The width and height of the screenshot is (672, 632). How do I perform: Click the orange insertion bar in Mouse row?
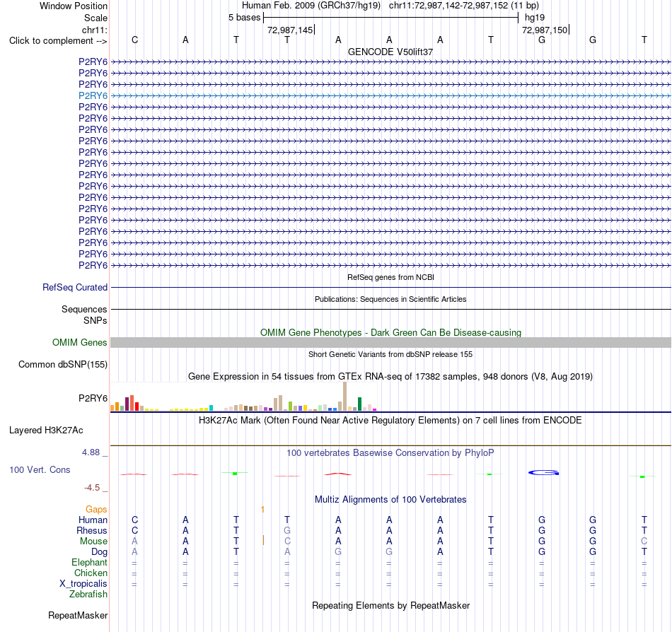[263, 540]
